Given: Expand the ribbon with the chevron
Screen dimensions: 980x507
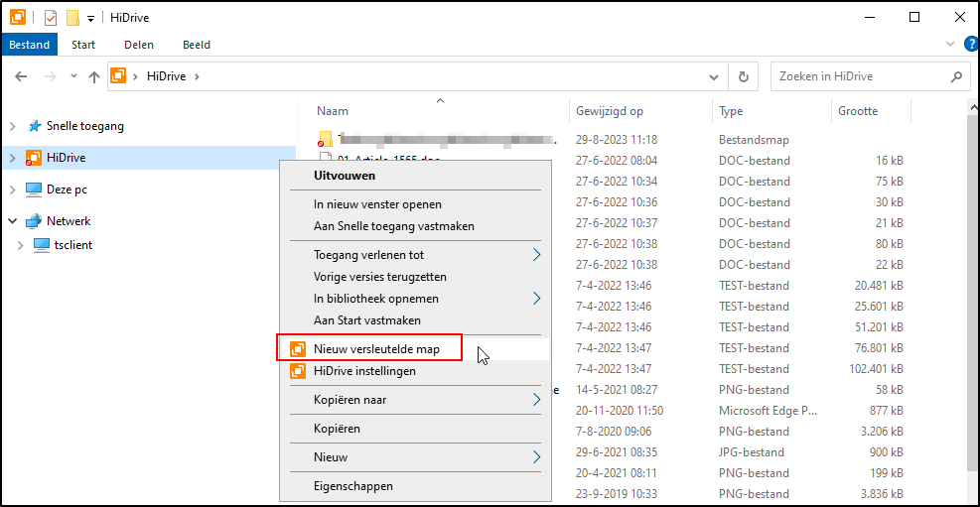Looking at the screenshot, I should (x=950, y=44).
